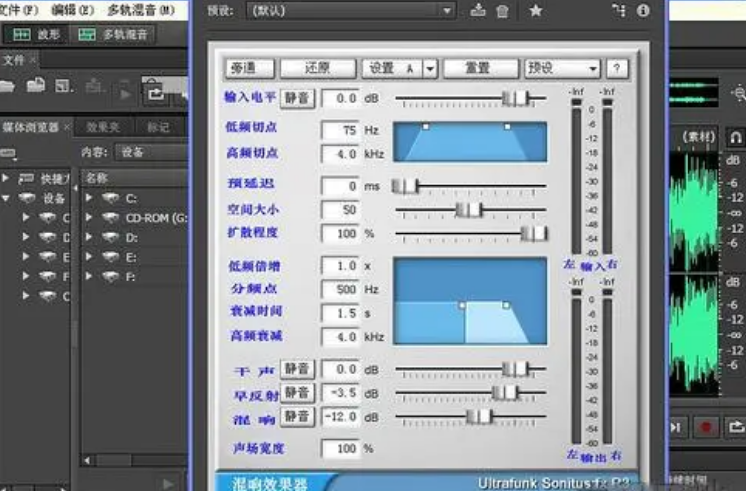Image resolution: width=746 pixels, height=491 pixels.
Task: Click the import file icon in Files panel
Action: point(36,86)
